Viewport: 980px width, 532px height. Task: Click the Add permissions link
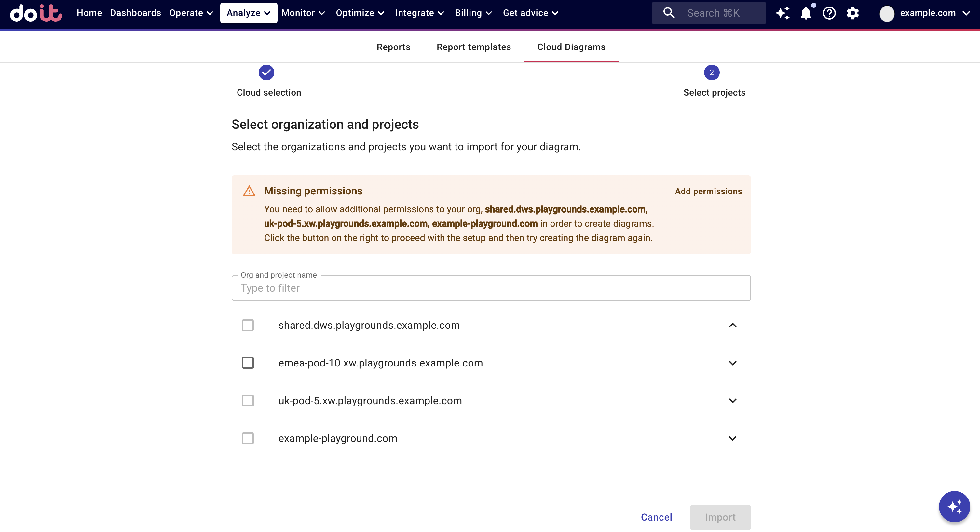point(708,191)
